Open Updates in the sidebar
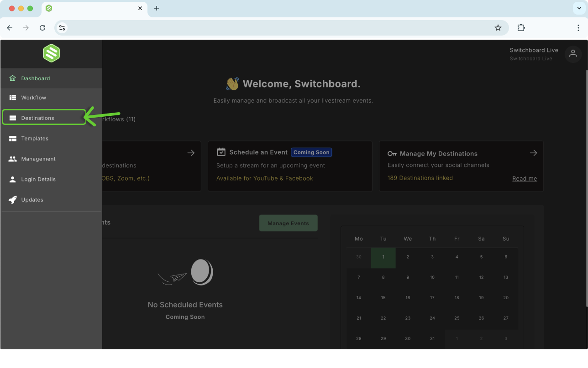The width and height of the screenshot is (588, 368). point(51,200)
